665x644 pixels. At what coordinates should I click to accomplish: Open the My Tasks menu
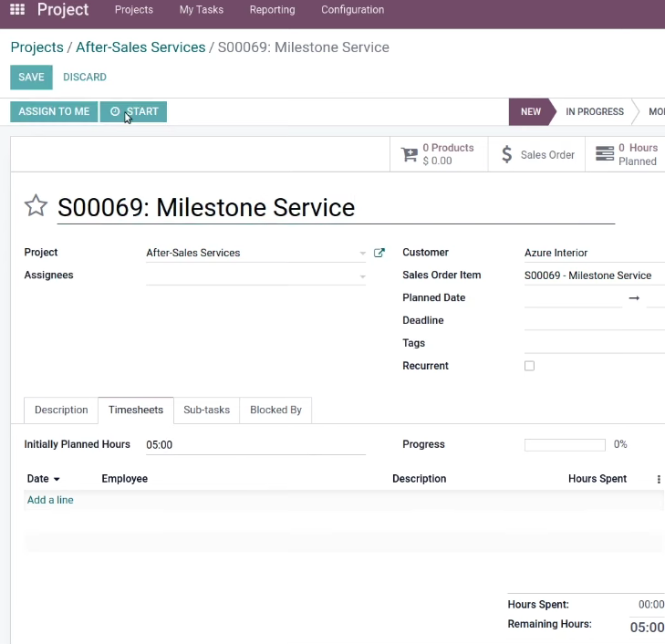(202, 10)
